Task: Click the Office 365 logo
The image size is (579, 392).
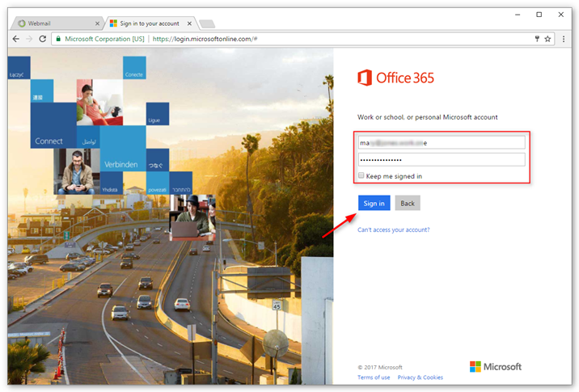Action: 395,78
